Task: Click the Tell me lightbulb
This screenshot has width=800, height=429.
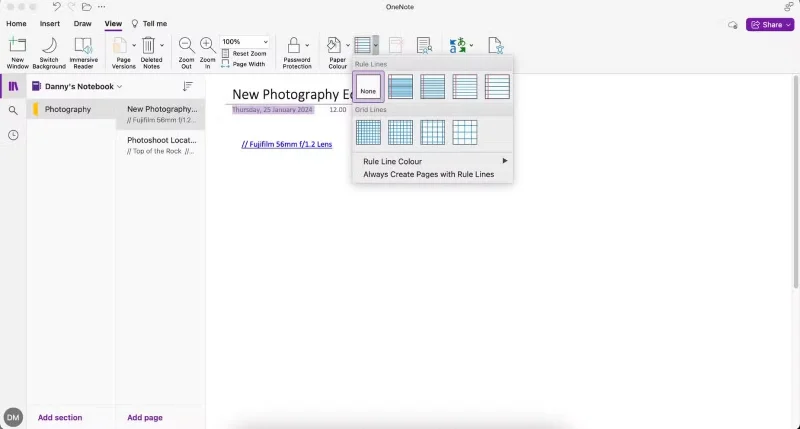Action: (x=135, y=23)
